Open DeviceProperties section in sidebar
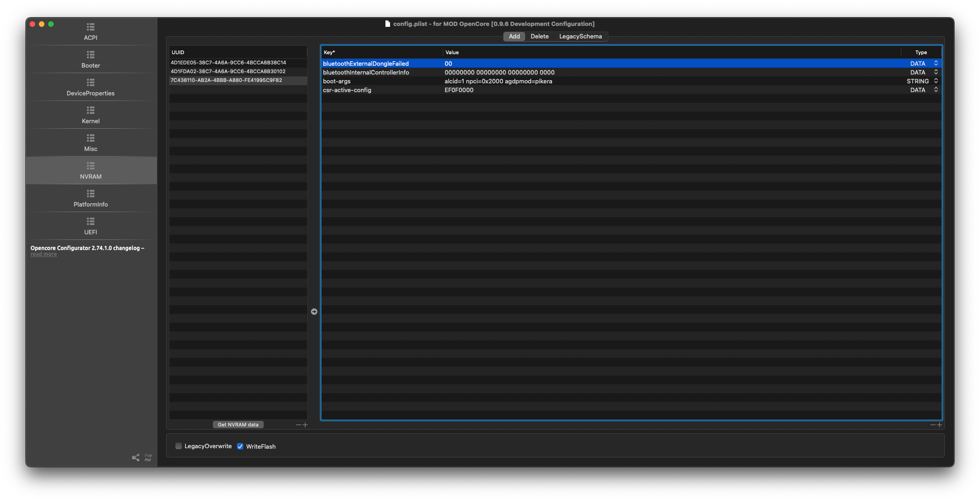Screen dimensions: 980x501 click(x=91, y=83)
